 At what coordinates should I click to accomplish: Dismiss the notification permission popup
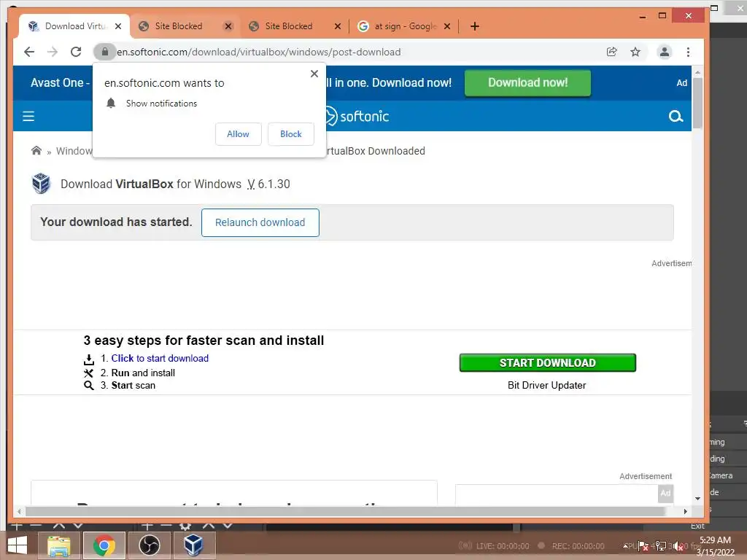point(314,74)
